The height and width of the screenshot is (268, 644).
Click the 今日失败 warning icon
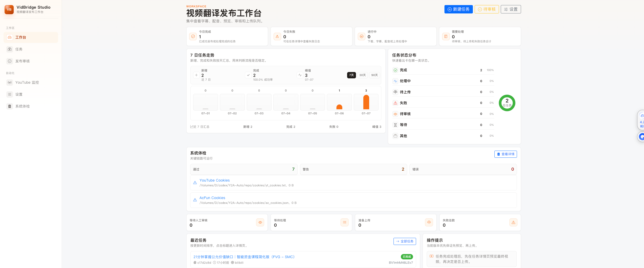tap(277, 37)
